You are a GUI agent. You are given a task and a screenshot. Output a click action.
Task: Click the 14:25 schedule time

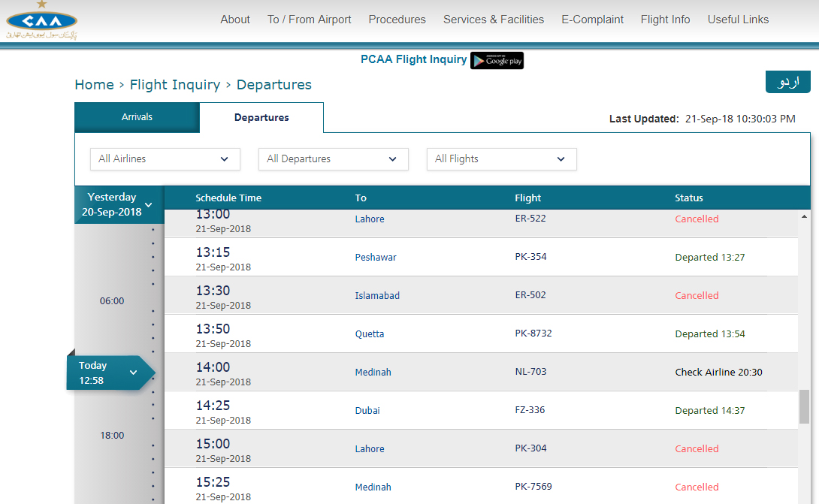(x=213, y=406)
